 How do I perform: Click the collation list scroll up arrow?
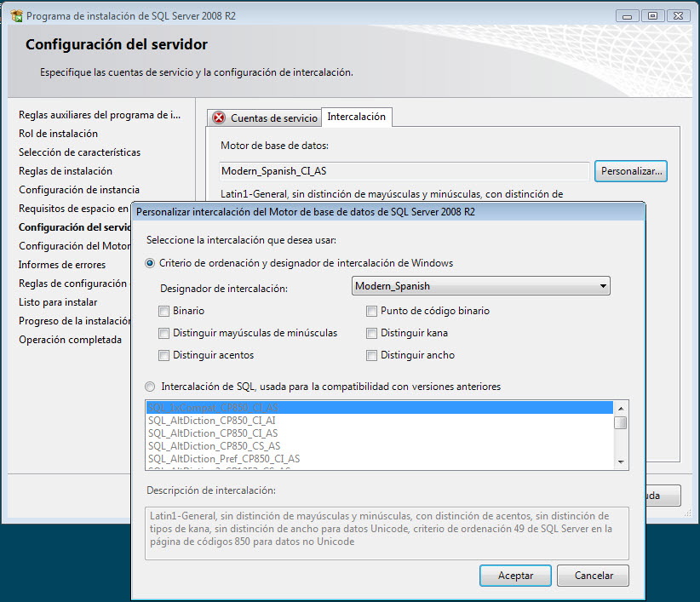point(621,409)
